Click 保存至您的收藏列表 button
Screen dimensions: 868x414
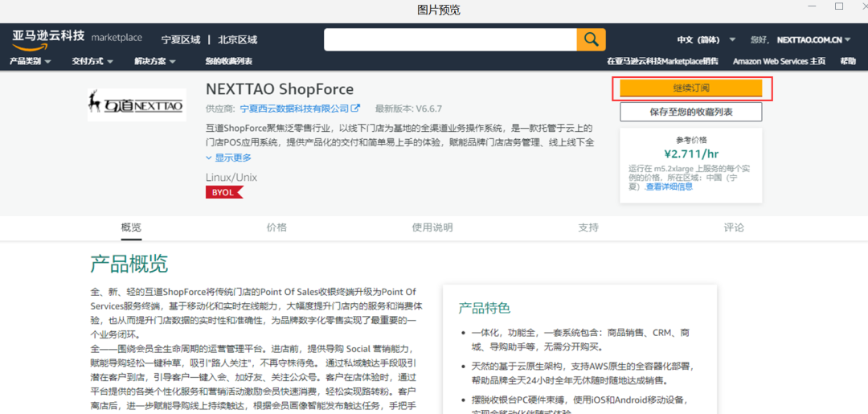[x=691, y=112]
